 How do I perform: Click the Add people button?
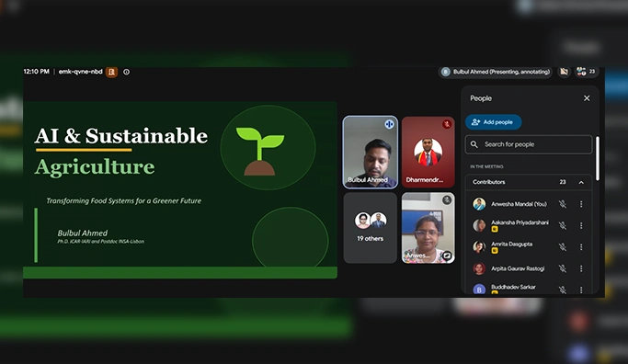coord(493,122)
